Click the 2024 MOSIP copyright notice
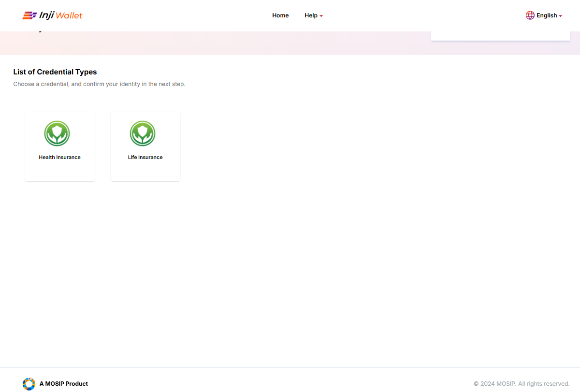Screen dimensions: 580x392 (522, 384)
